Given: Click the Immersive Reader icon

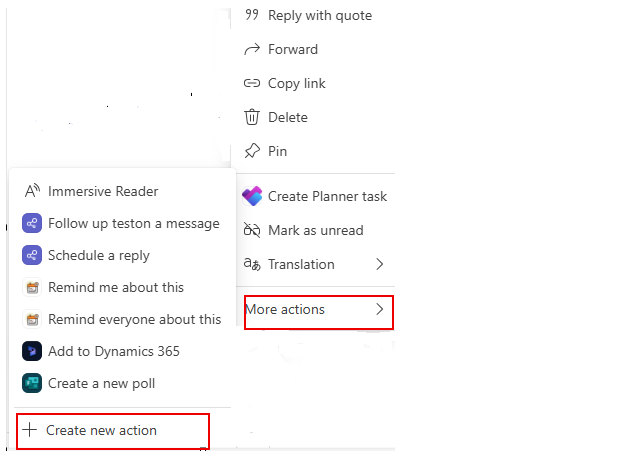Looking at the screenshot, I should (32, 191).
